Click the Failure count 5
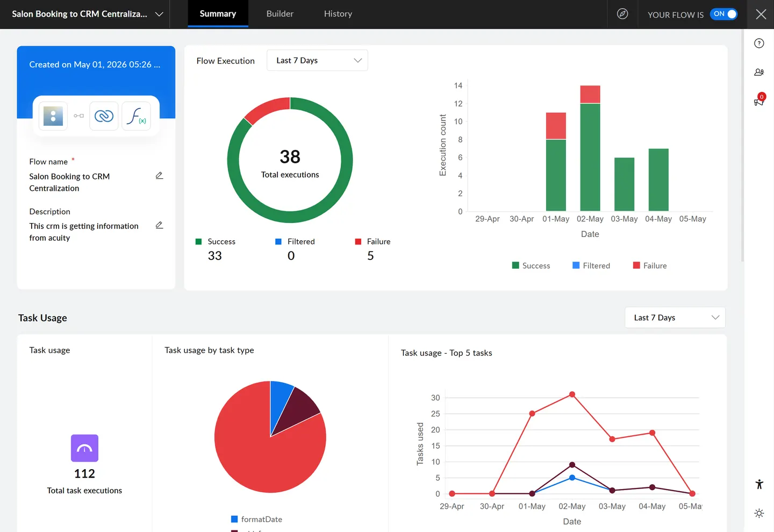The width and height of the screenshot is (774, 532). pyautogui.click(x=370, y=256)
